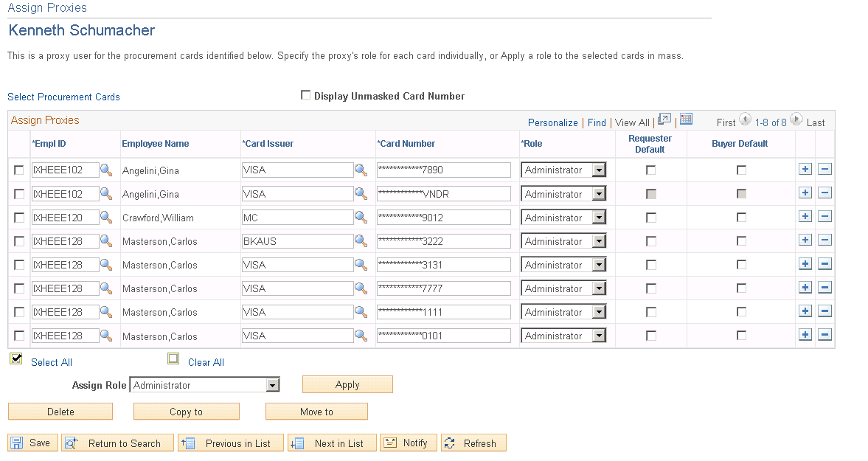Add a row after card ending 0101
The image size is (868, 461).
[805, 335]
